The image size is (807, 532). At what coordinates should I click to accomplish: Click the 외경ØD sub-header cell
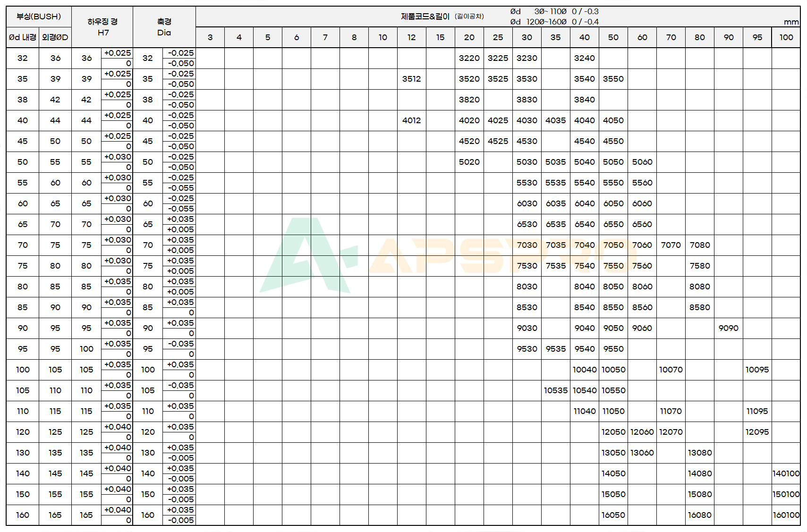(55, 37)
